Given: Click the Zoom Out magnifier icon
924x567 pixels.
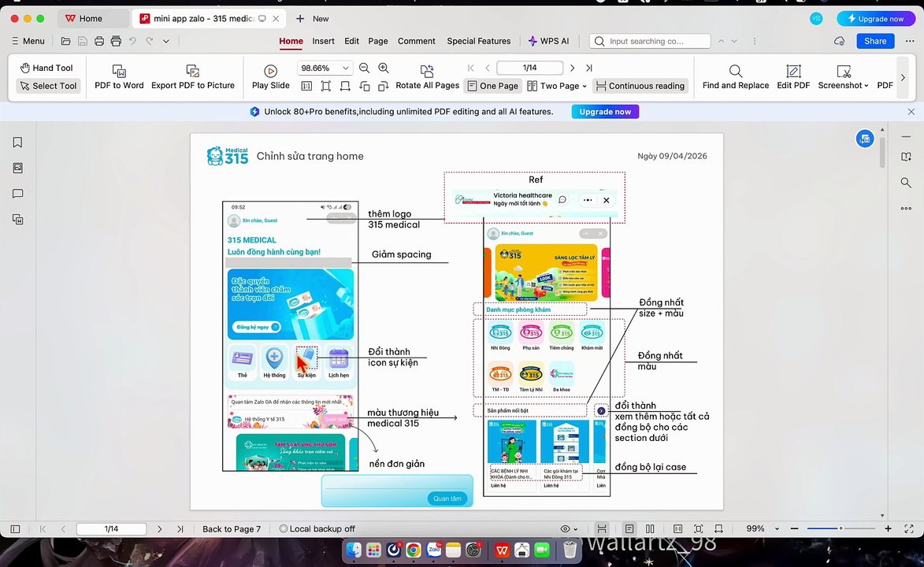Looking at the screenshot, I should (x=364, y=69).
